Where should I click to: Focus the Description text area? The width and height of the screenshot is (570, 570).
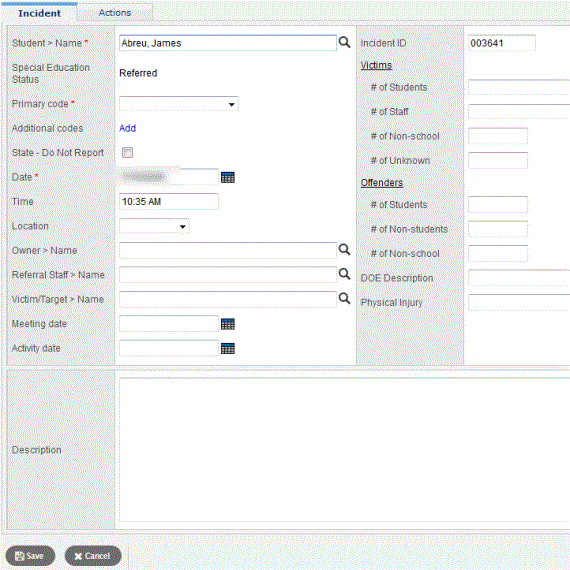[344, 450]
